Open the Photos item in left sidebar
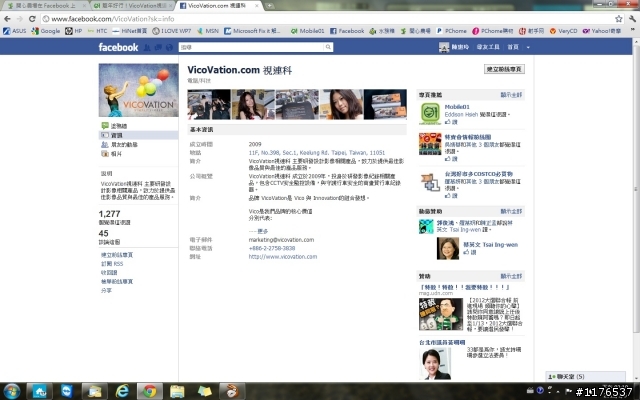 point(111,154)
